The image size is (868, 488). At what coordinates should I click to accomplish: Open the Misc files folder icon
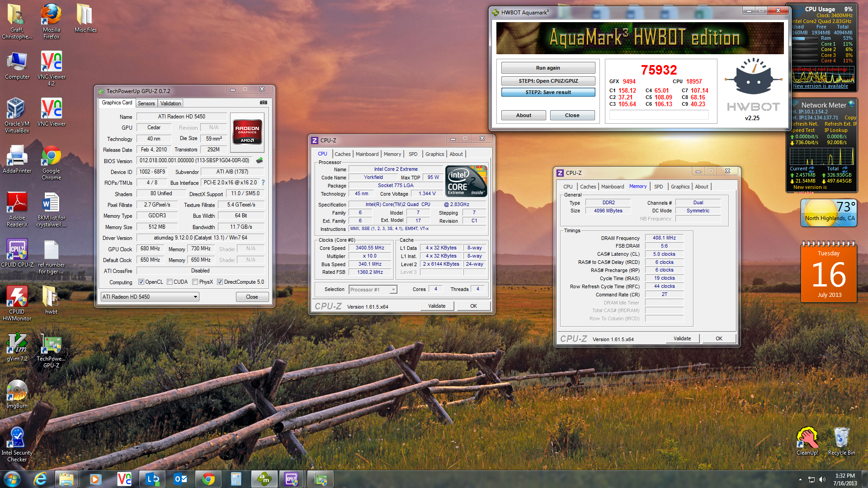(x=85, y=18)
